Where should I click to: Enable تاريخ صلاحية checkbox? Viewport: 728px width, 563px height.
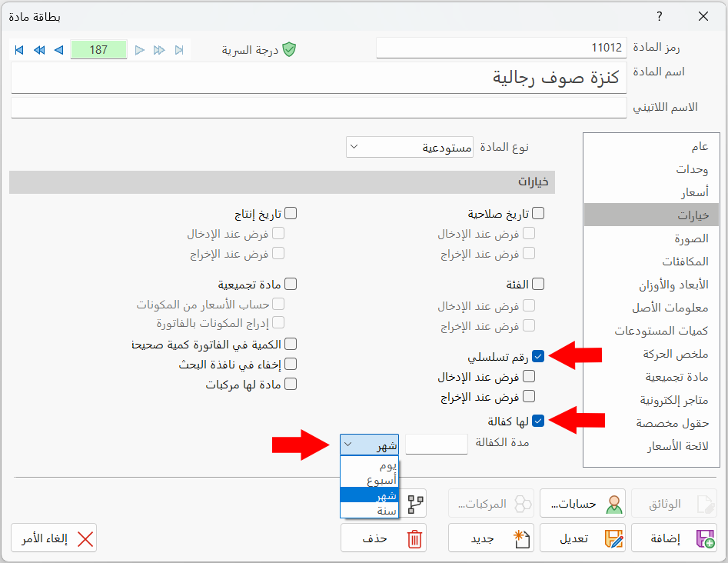click(537, 213)
